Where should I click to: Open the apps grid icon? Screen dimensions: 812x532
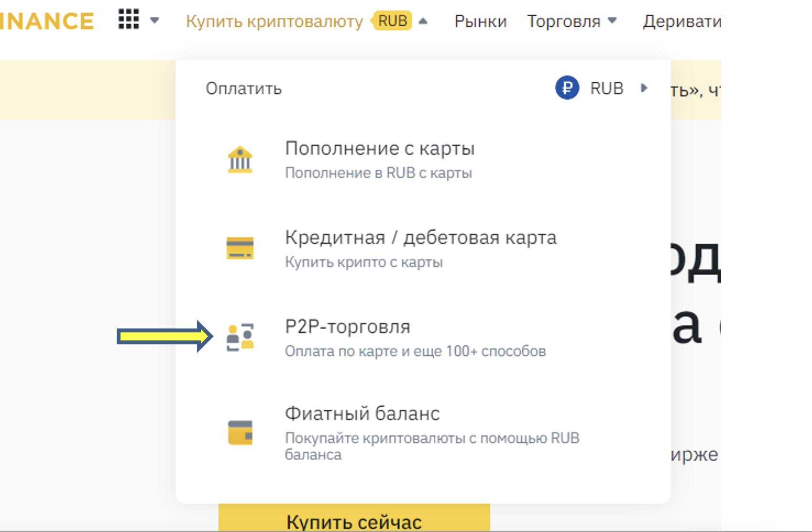[129, 20]
